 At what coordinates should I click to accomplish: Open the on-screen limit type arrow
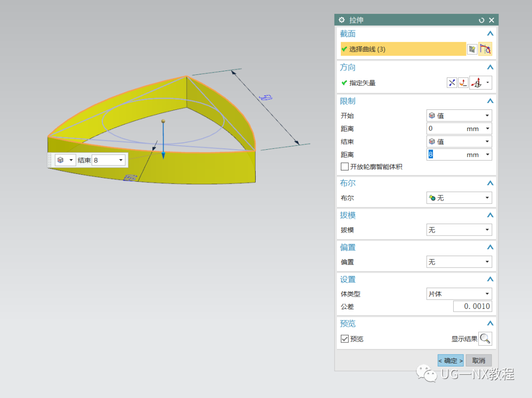click(71, 160)
